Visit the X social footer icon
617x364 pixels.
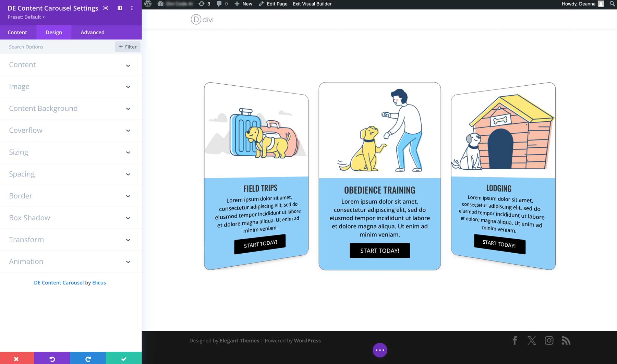[x=532, y=340]
